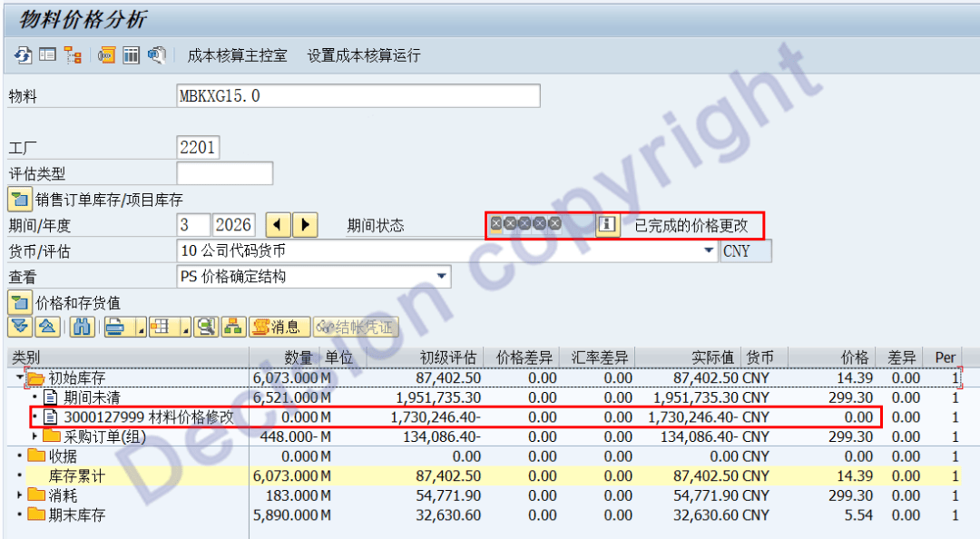The width and height of the screenshot is (980, 539).
Task: Click the blue technical information icon
Action: [157, 55]
